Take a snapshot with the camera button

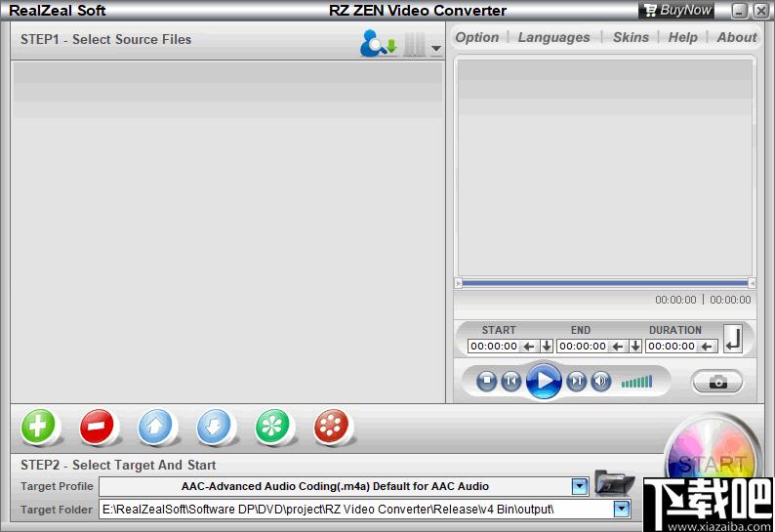717,382
